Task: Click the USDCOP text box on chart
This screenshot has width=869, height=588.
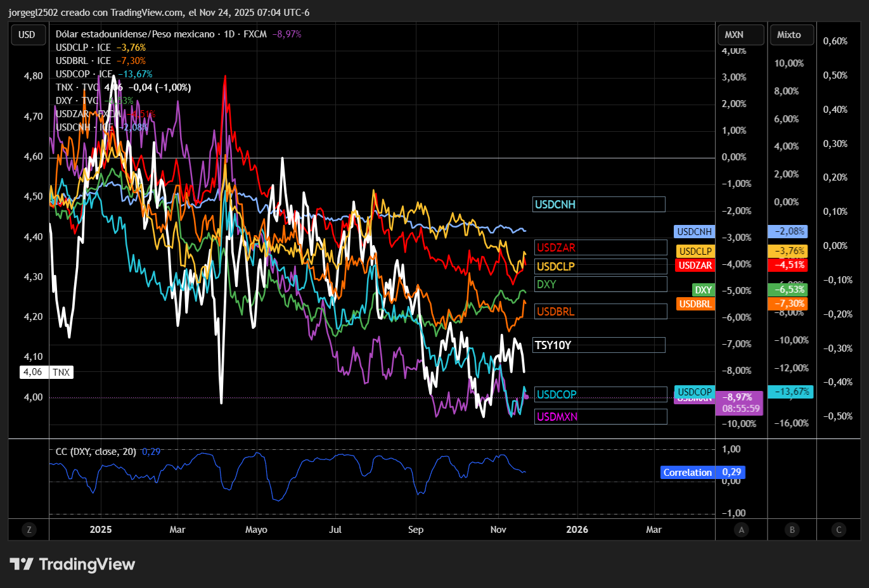Action: point(601,394)
